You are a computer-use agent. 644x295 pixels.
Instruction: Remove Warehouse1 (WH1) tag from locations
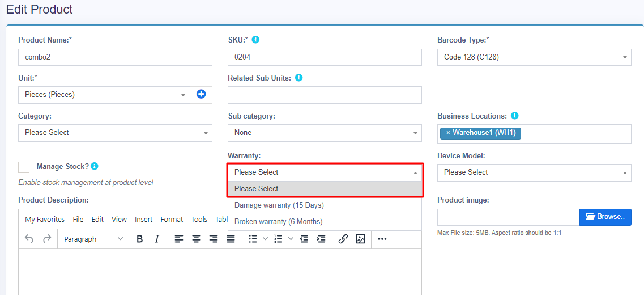click(448, 133)
